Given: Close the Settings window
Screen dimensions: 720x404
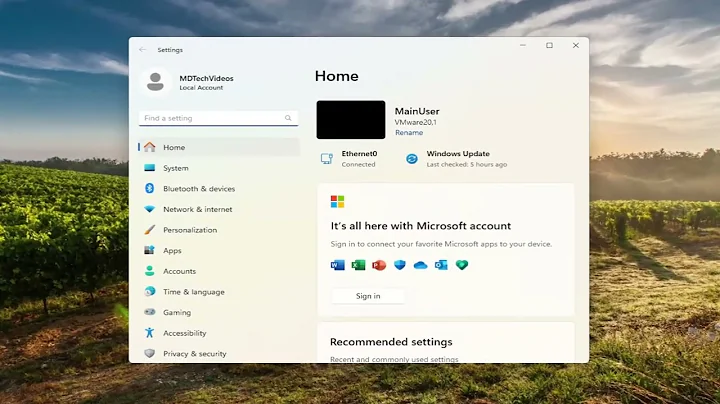Looking at the screenshot, I should (x=576, y=45).
